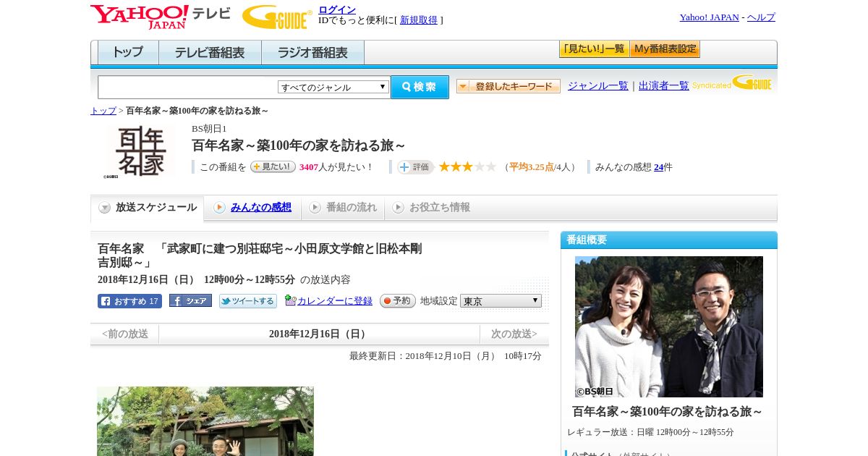868x456 pixels.
Task: Open the カレンダーに登録 link
Action: point(335,301)
